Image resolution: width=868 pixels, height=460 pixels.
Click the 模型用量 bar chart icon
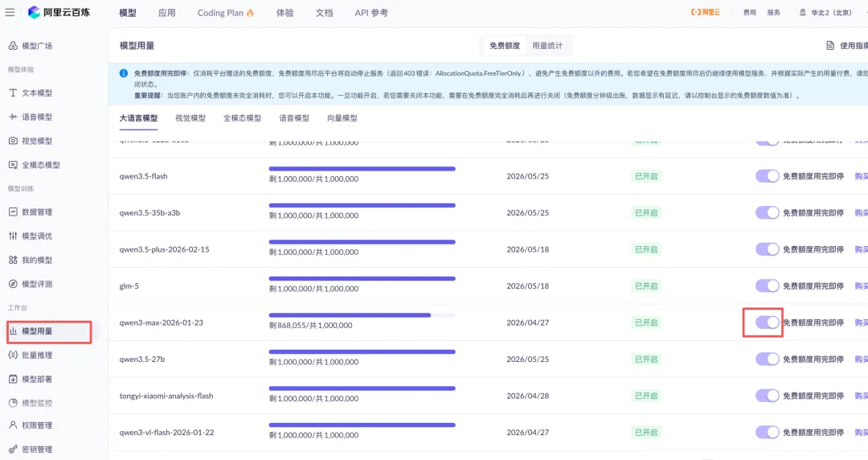(x=13, y=331)
